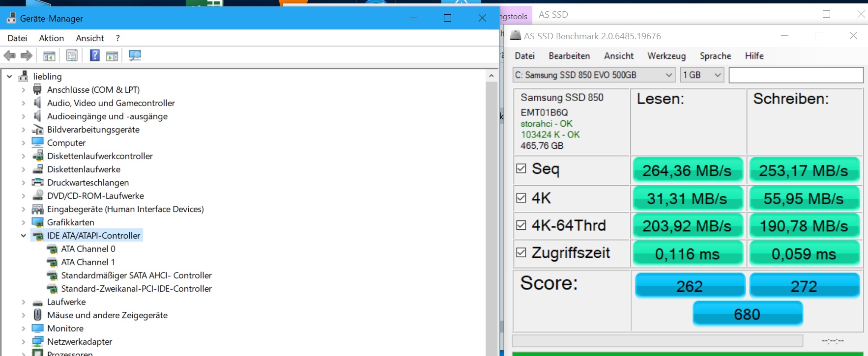This screenshot has height=356, width=868.
Task: Select Standard-Zweikanal-PCI-IDE-Controller entry
Action: (x=136, y=289)
